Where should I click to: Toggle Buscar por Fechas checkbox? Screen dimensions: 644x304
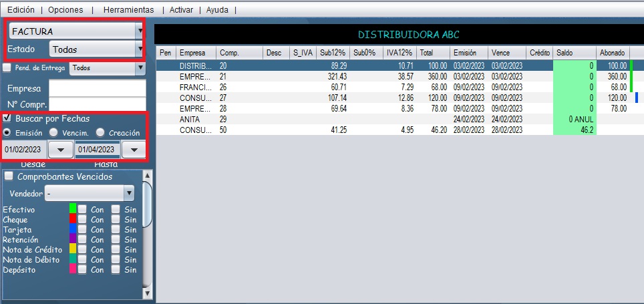coord(7,118)
